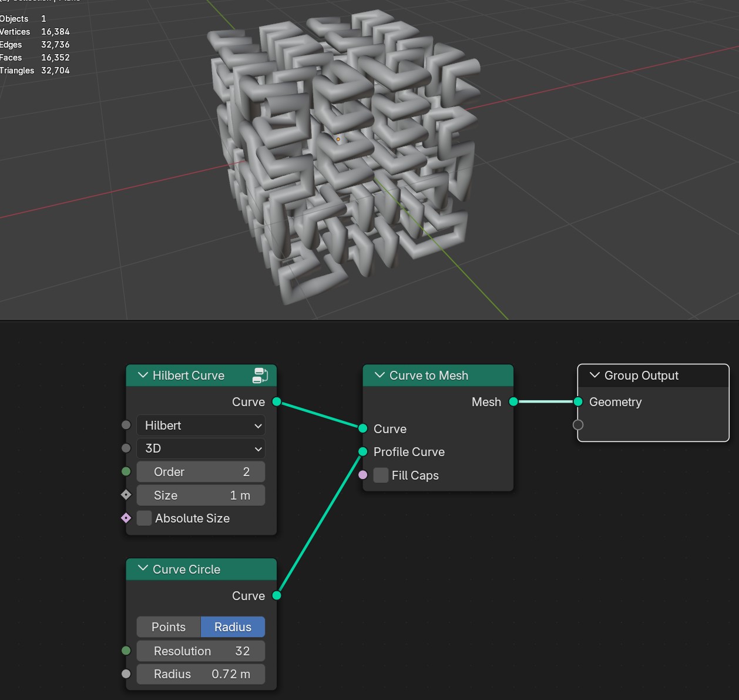This screenshot has width=739, height=700.
Task: Click the node group icon on Hilbert Curve
Action: 260,375
